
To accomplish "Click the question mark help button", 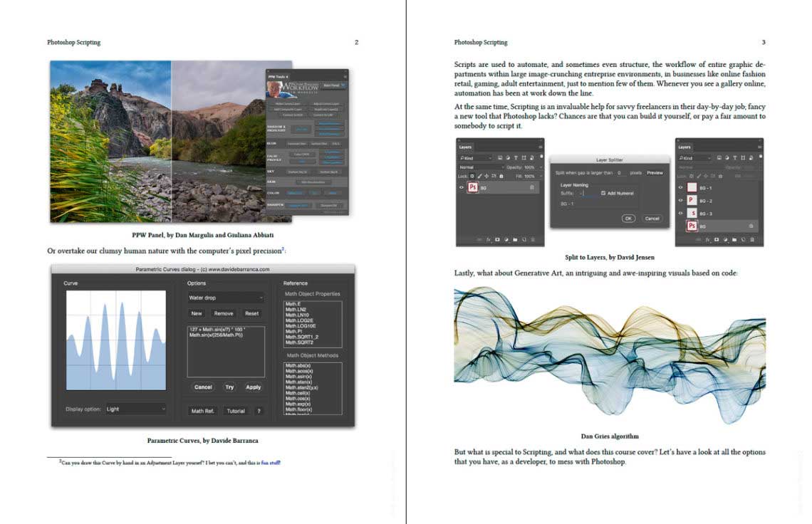I will pyautogui.click(x=259, y=411).
